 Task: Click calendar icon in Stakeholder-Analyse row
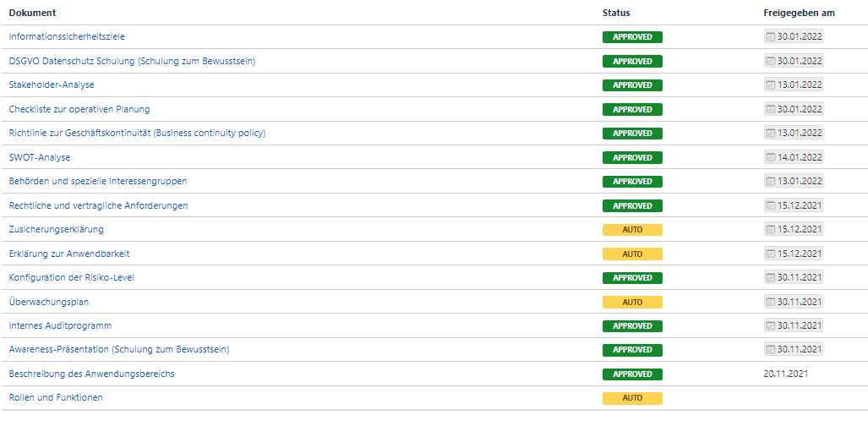(770, 85)
